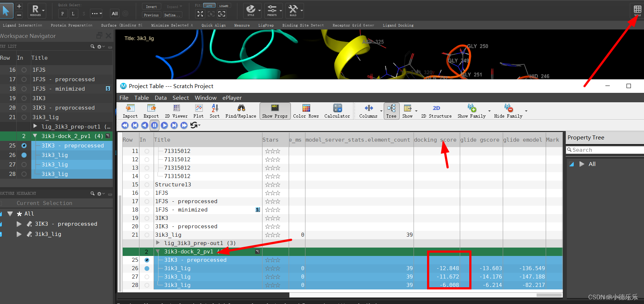Click the plus add-to-selection icon
The image size is (644, 304).
pyautogui.click(x=19, y=6)
